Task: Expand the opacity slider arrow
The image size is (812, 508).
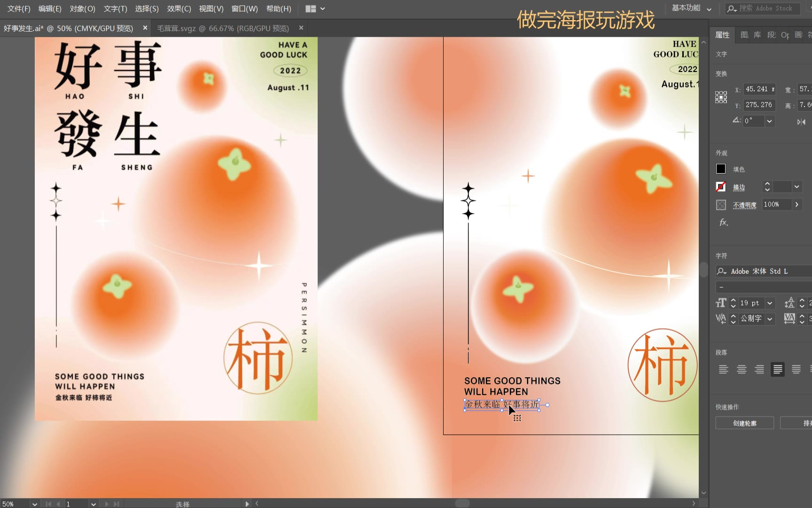Action: [x=797, y=205]
